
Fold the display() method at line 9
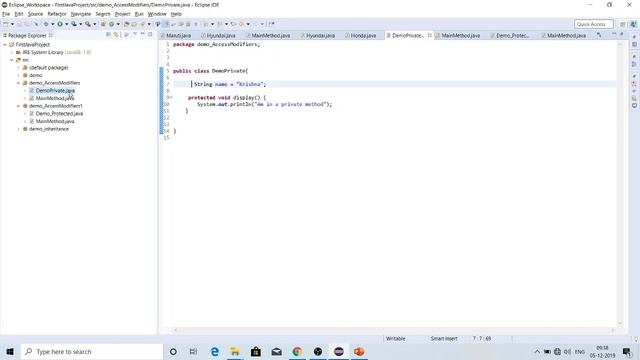pos(171,97)
